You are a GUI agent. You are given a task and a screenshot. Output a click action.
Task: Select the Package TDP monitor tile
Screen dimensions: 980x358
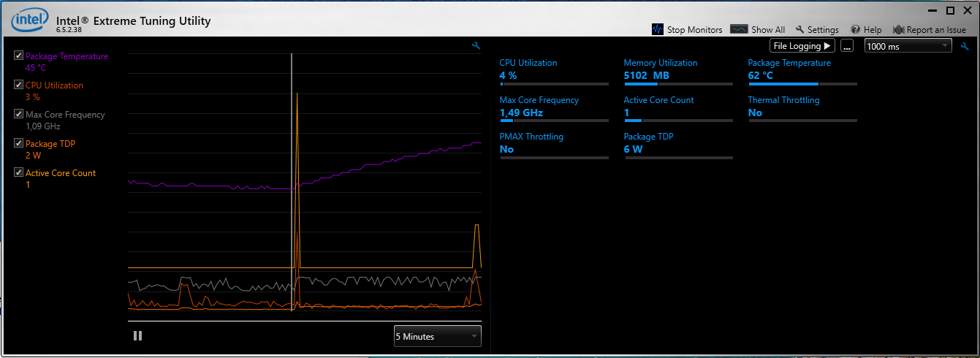[x=678, y=145]
